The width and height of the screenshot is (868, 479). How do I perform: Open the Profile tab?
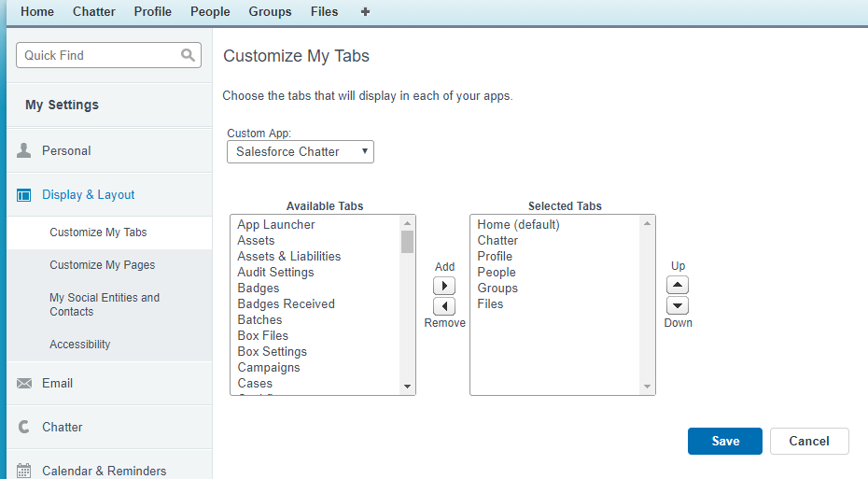[x=153, y=11]
